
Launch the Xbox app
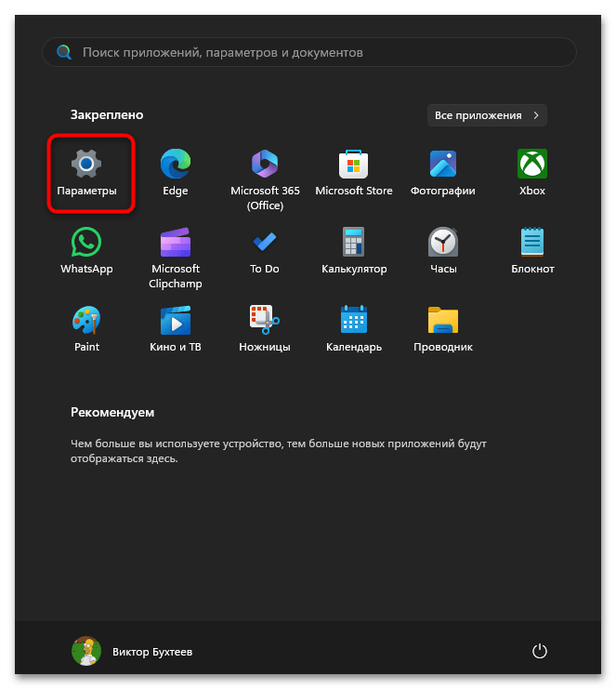tap(532, 173)
